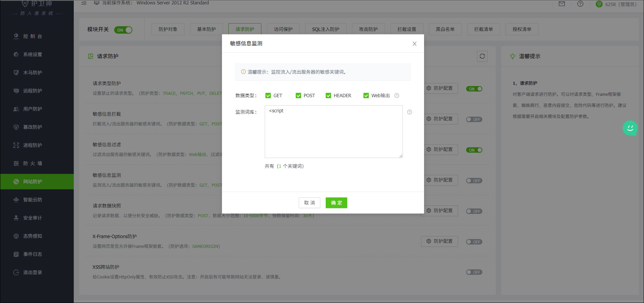The height and width of the screenshot is (303, 644).
Task: Open the floating smiley customer service icon
Action: pos(630,128)
